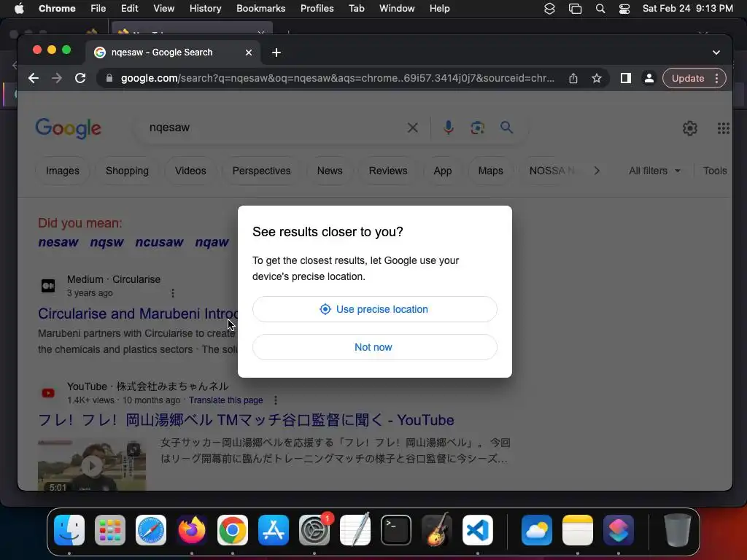Open Finder from the Dock
This screenshot has height=560, width=747.
69,530
